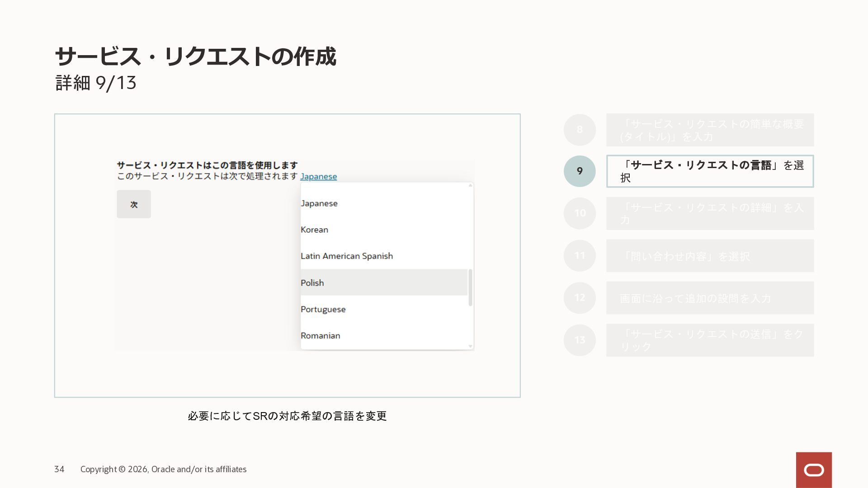Image resolution: width=868 pixels, height=488 pixels.
Task: Select Korean from the language list
Action: coord(314,230)
